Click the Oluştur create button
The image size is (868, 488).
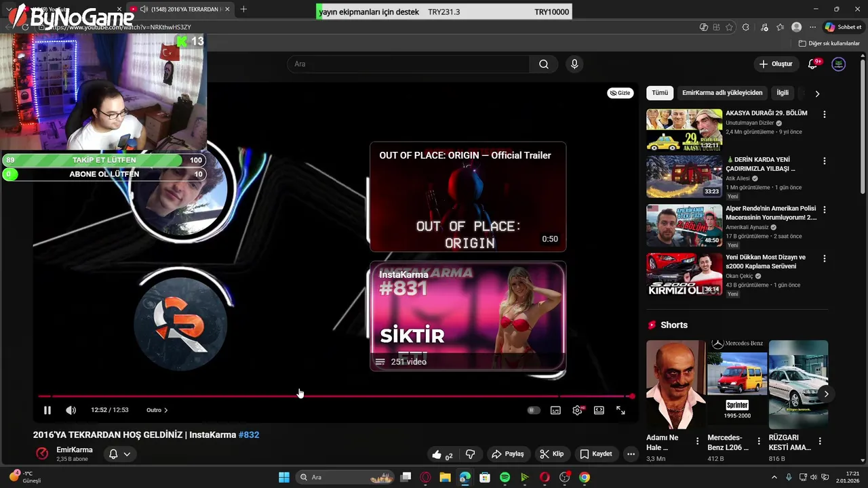coord(776,64)
